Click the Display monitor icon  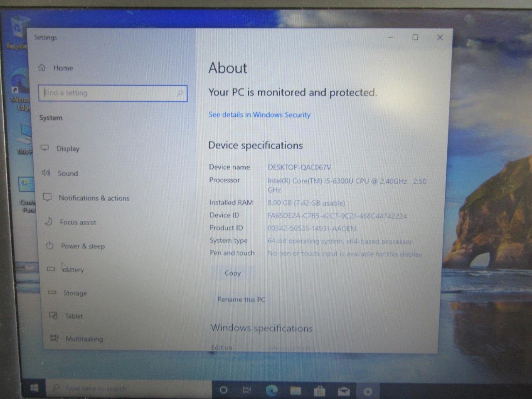(45, 148)
